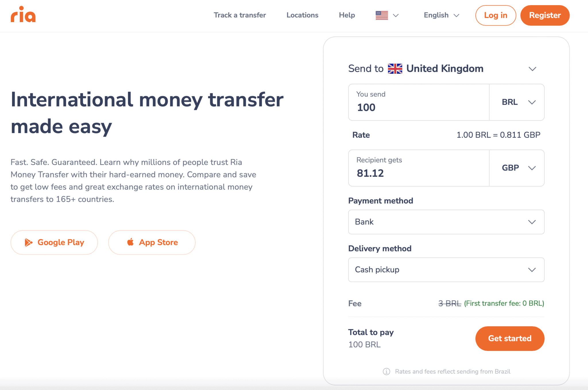The height and width of the screenshot is (390, 588).
Task: Click the Register button
Action: click(x=545, y=15)
